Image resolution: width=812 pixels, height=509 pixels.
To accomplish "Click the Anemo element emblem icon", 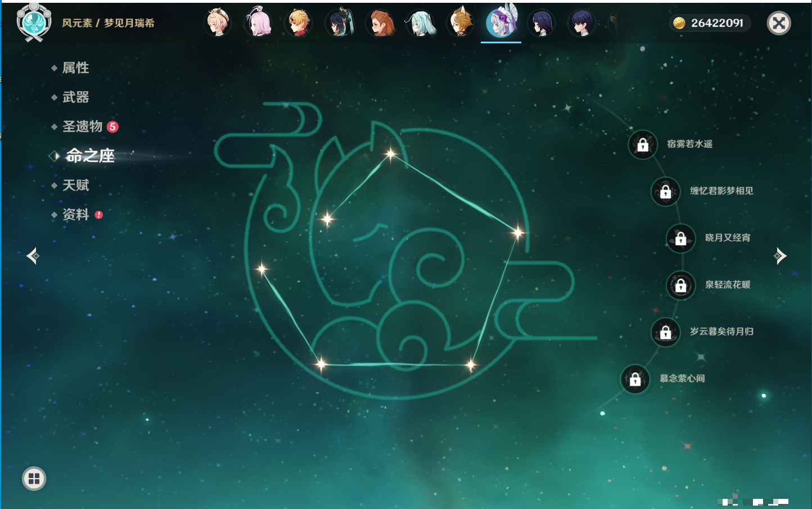I will click(x=34, y=22).
